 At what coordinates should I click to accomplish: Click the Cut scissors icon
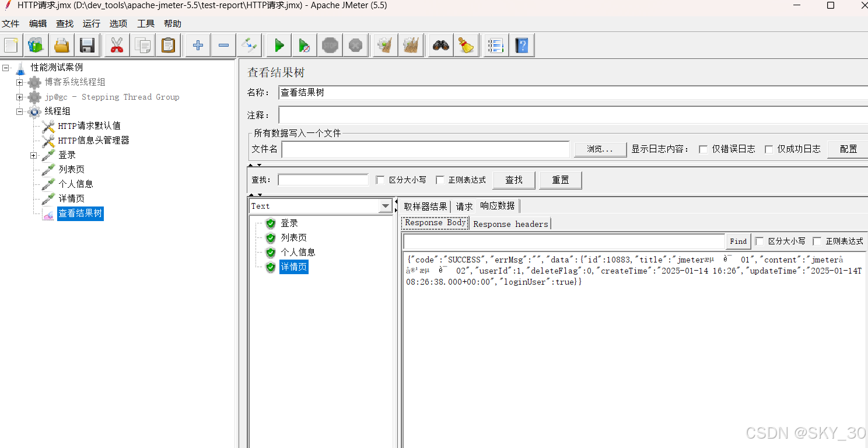click(x=117, y=45)
